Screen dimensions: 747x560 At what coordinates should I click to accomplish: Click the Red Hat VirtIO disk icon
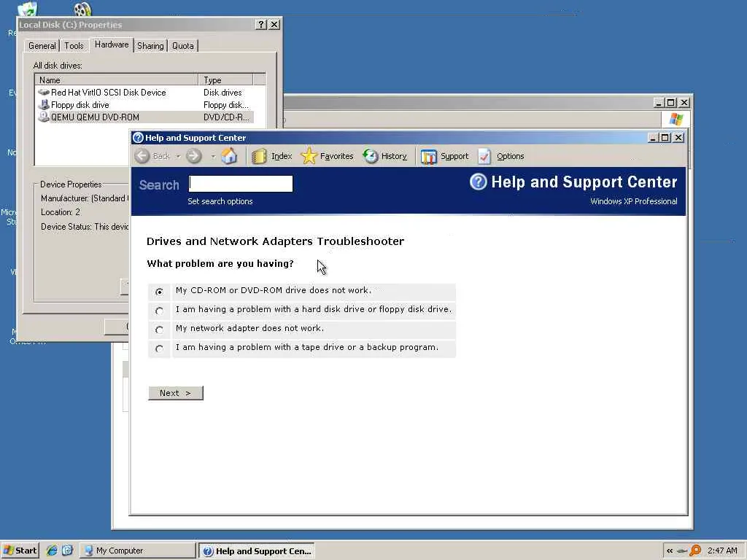44,92
